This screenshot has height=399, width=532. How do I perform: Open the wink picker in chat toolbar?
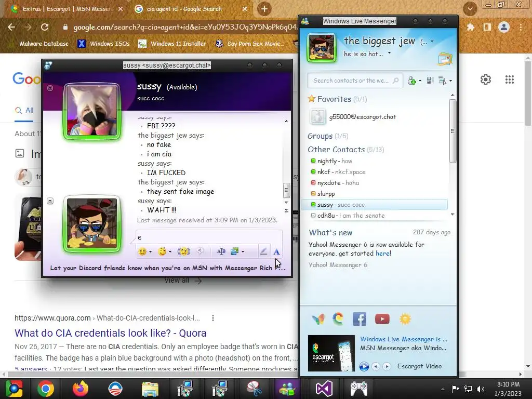pyautogui.click(x=162, y=251)
